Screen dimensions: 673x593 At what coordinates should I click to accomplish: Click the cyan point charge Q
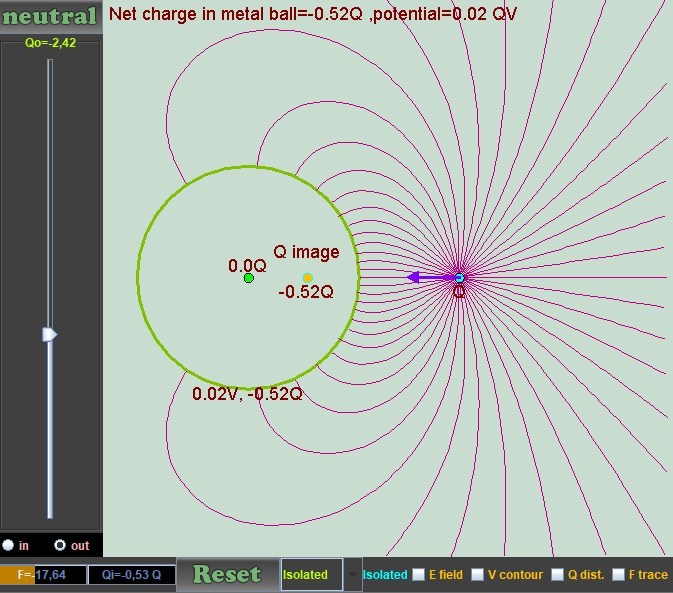click(459, 278)
